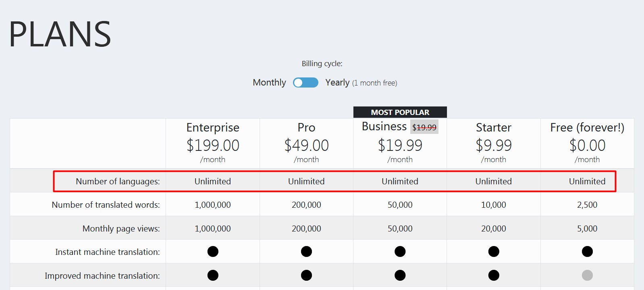Click the crossed-out $19.99 price badge
This screenshot has height=290, width=644.
click(x=424, y=127)
